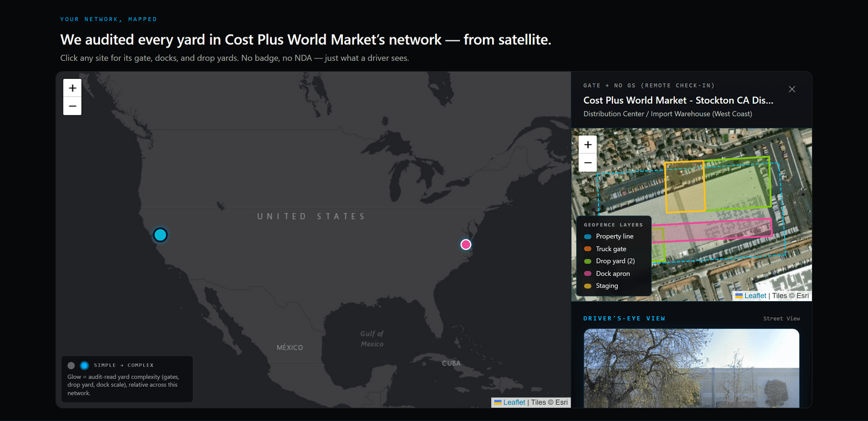The width and height of the screenshot is (868, 421).
Task: Close the Stockton site detail panel
Action: point(792,89)
